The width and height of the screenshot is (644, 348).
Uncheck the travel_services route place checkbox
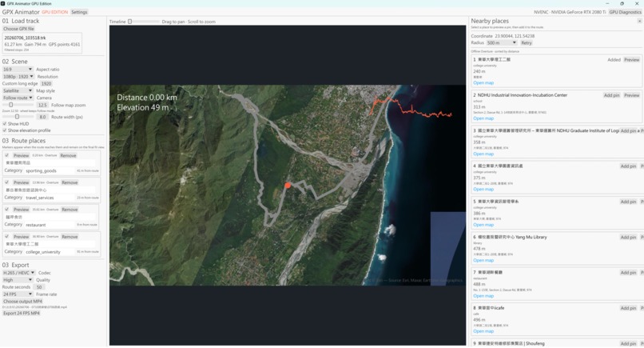6,182
